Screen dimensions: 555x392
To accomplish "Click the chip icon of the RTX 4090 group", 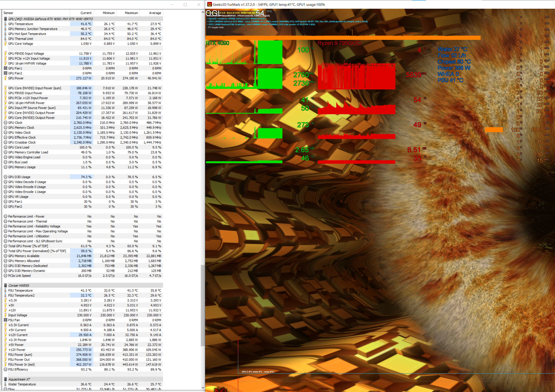I will tap(5, 19).
